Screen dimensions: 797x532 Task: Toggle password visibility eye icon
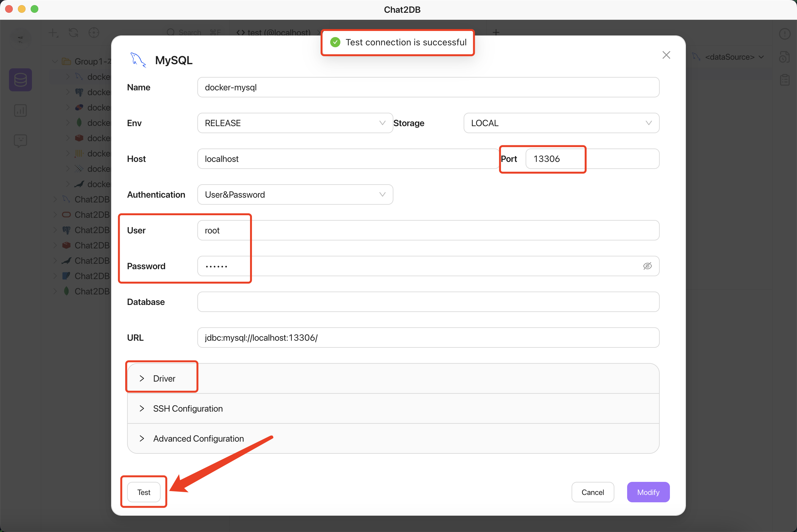coord(647,266)
